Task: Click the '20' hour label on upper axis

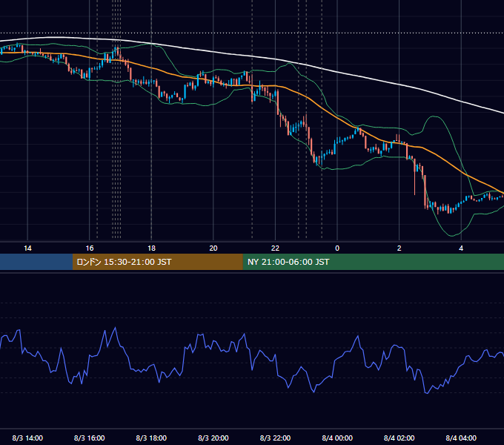Action: (x=213, y=248)
